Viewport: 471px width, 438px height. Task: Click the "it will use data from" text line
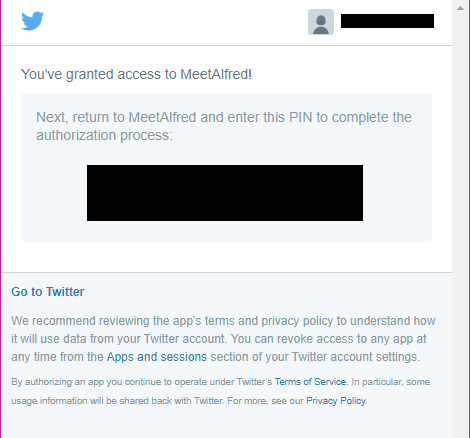tap(219, 339)
